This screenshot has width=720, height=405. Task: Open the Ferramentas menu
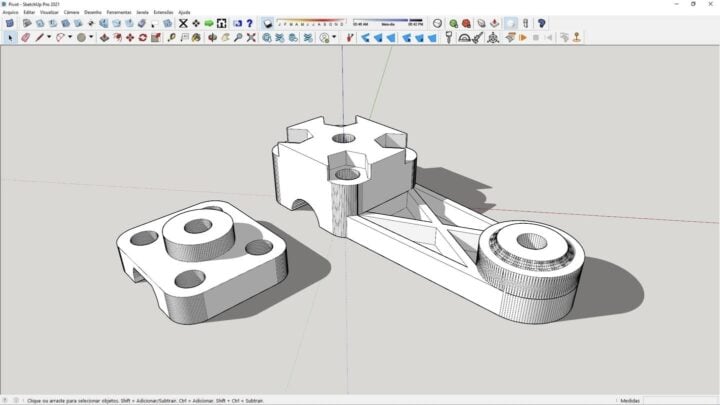(x=118, y=12)
